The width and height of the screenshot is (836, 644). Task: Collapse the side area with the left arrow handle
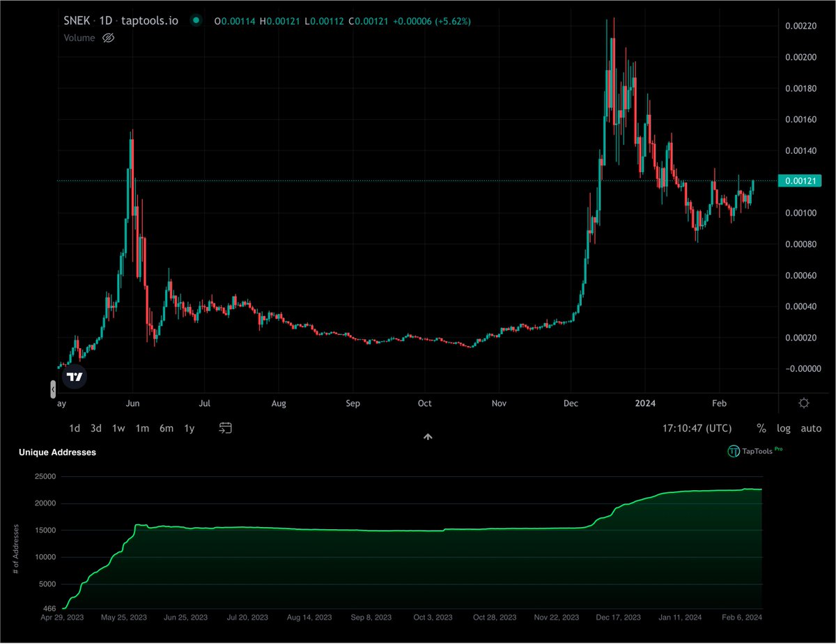[52, 388]
